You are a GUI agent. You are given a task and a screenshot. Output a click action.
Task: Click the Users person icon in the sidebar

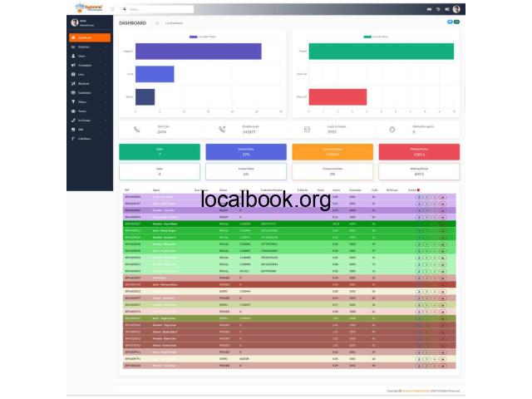tap(73, 56)
